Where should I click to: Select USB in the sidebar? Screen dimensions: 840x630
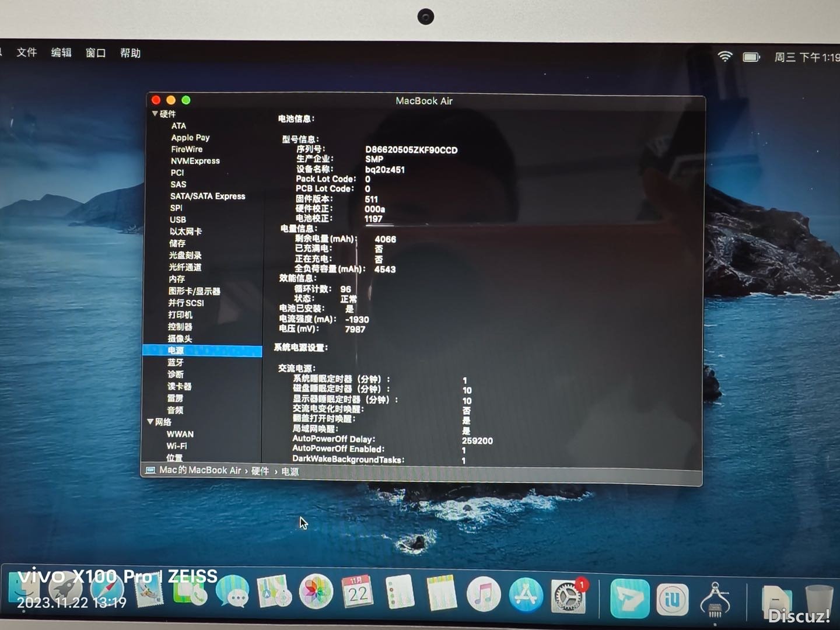pyautogui.click(x=178, y=220)
